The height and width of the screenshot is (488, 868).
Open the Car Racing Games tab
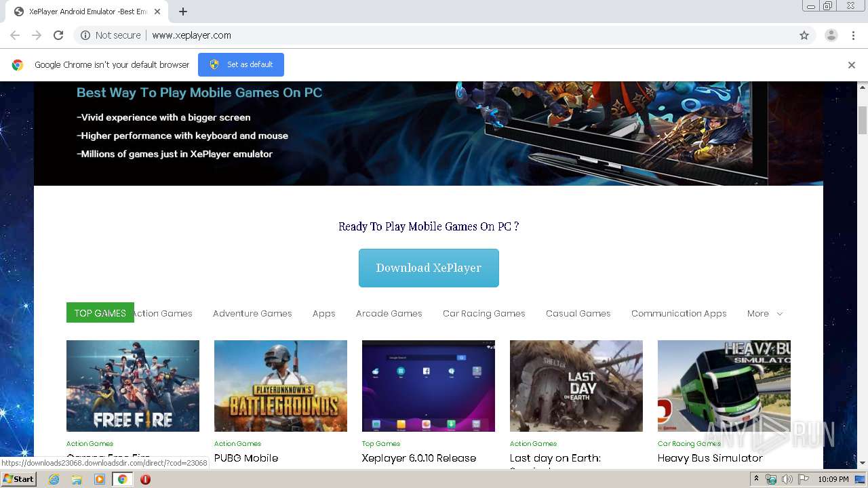tap(484, 313)
